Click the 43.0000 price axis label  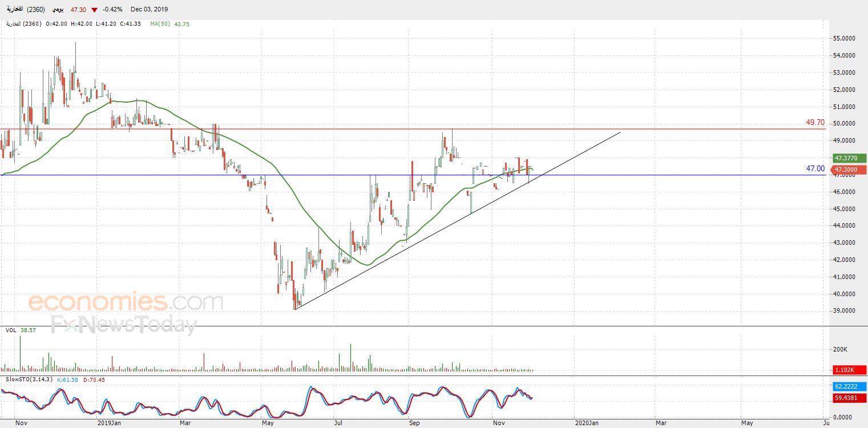point(843,243)
